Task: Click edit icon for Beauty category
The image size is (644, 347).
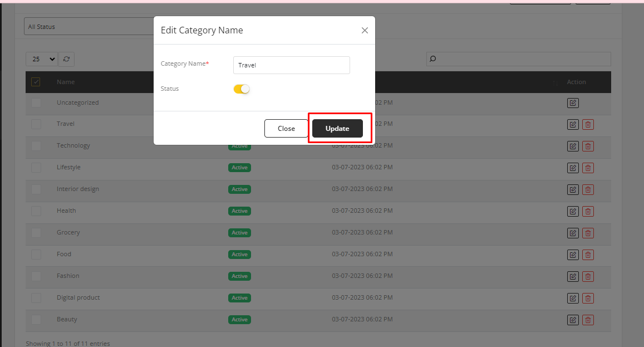Action: pyautogui.click(x=573, y=320)
